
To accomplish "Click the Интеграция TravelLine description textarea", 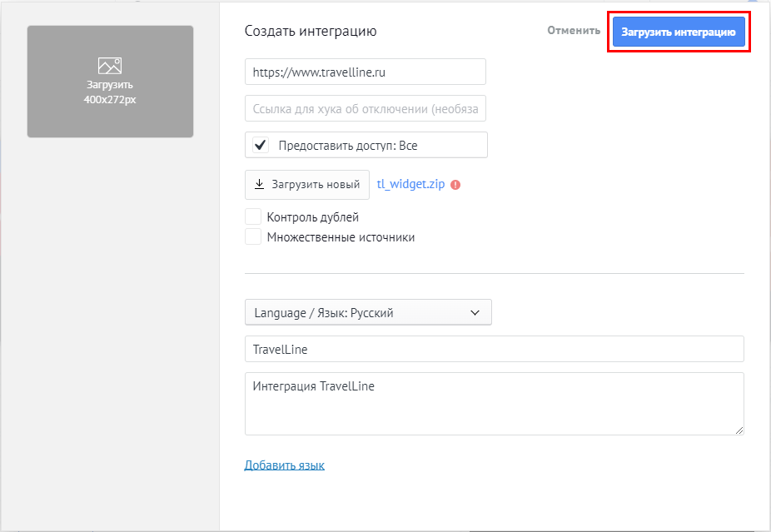I will [495, 404].
